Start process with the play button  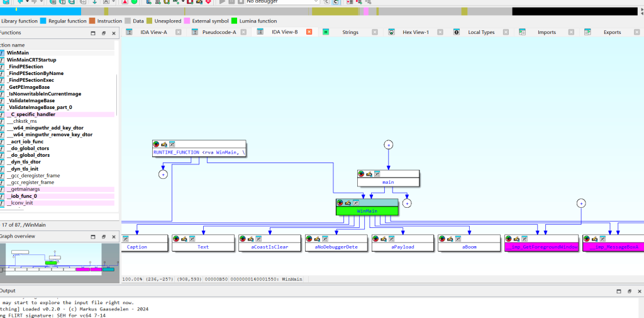coord(222,2)
